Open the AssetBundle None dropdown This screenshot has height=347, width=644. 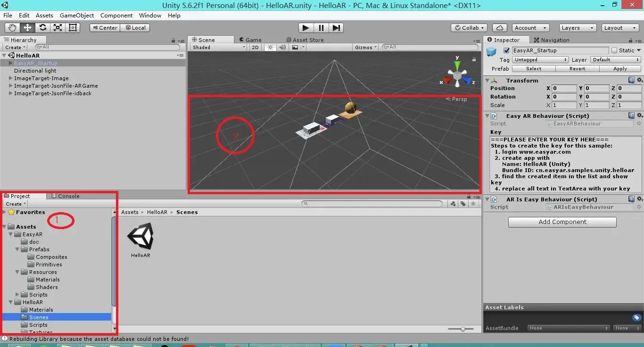click(569, 328)
